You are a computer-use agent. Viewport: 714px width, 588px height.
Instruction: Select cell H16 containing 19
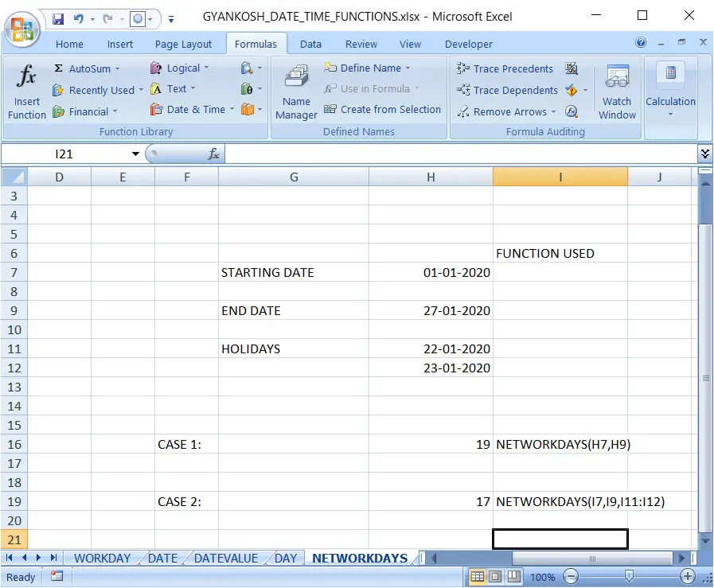(x=431, y=444)
